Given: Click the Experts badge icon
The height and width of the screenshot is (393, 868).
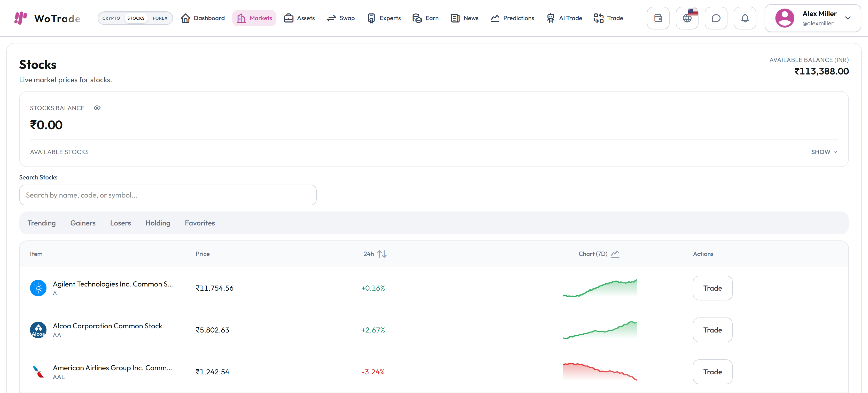Looking at the screenshot, I should (x=371, y=18).
